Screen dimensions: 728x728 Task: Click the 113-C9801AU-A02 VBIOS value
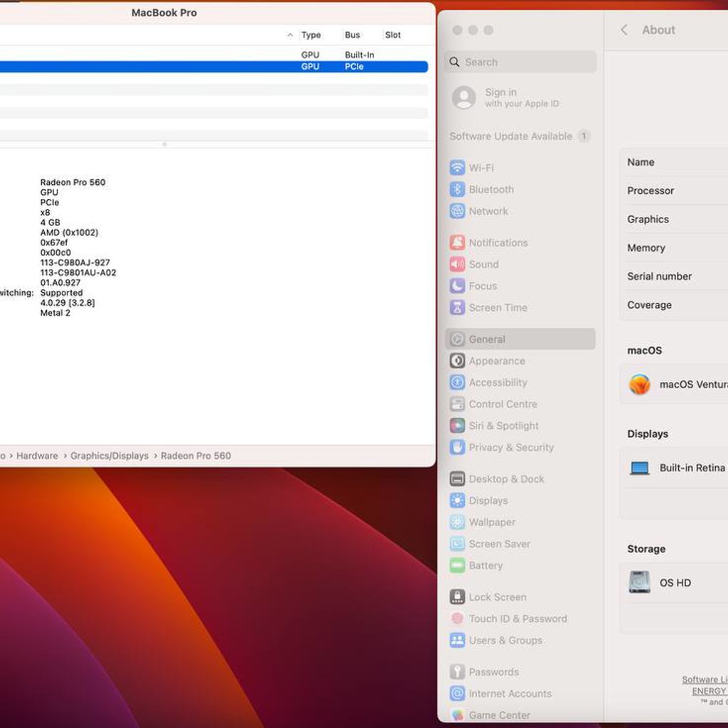coord(78,272)
